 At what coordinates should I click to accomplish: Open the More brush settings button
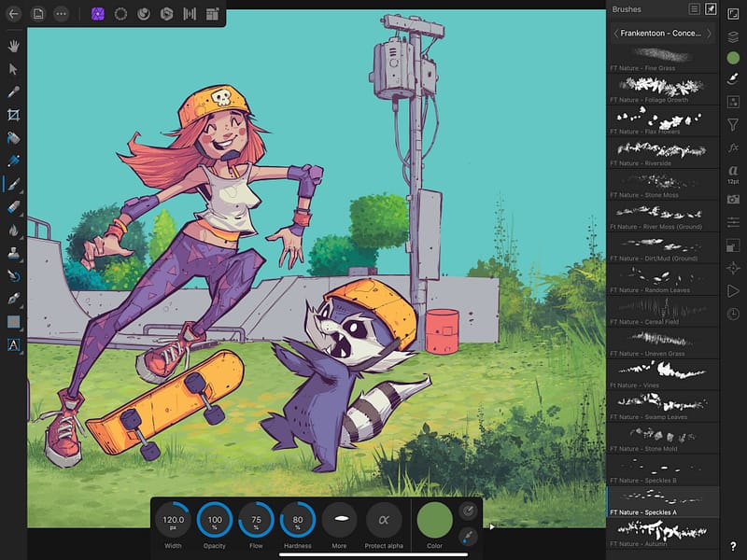[340, 520]
